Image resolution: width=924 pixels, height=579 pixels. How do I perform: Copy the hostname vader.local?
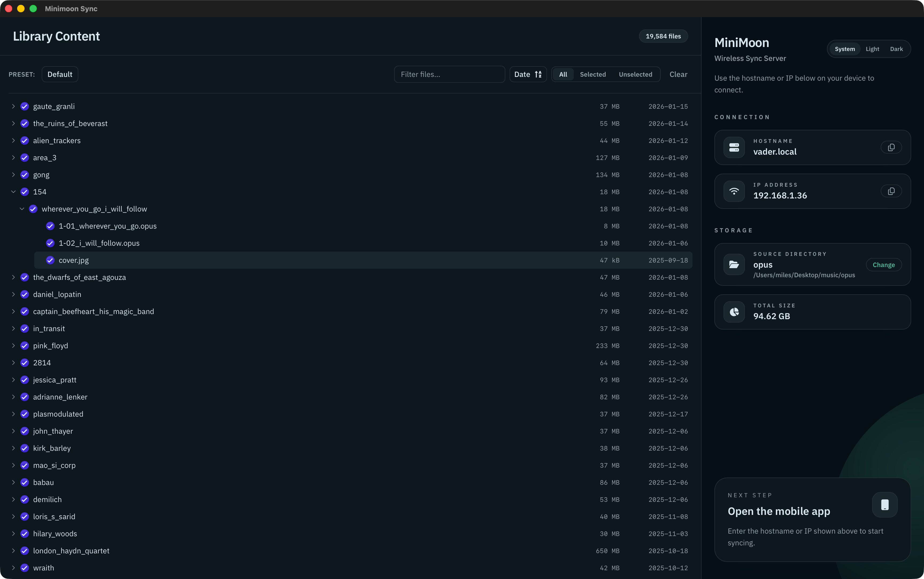(x=891, y=147)
